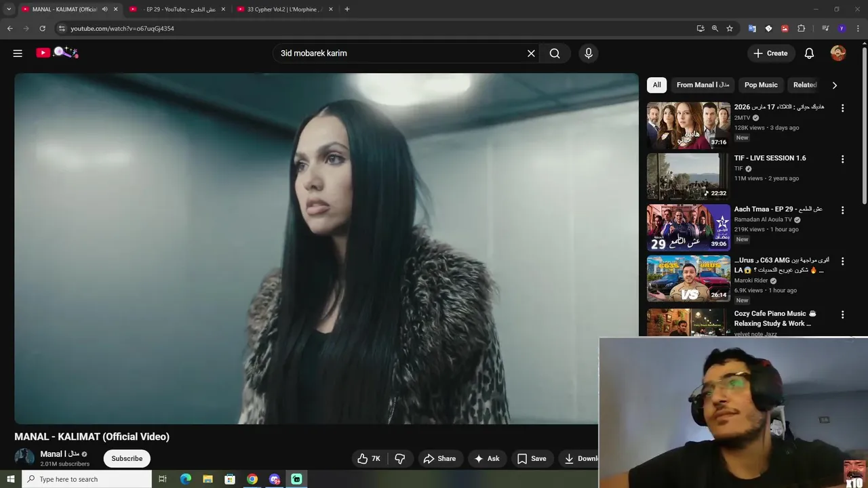Open the Extensions puzzle menu

tap(801, 28)
